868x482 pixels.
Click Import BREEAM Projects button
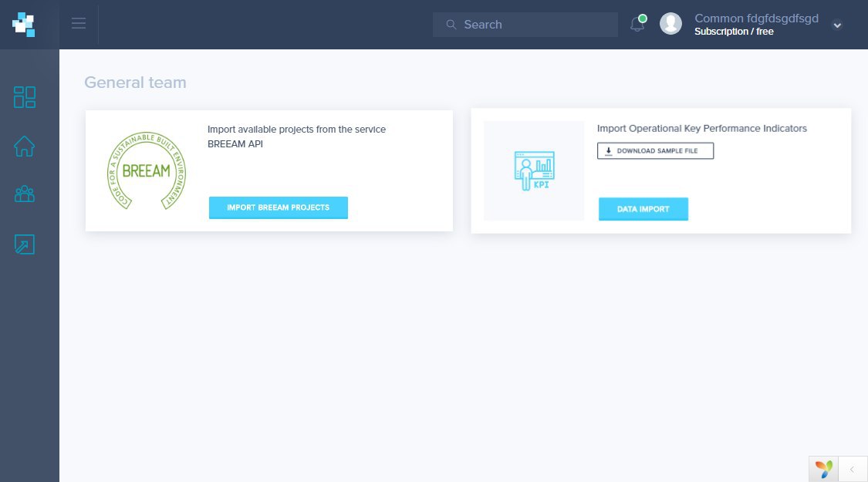pos(279,207)
